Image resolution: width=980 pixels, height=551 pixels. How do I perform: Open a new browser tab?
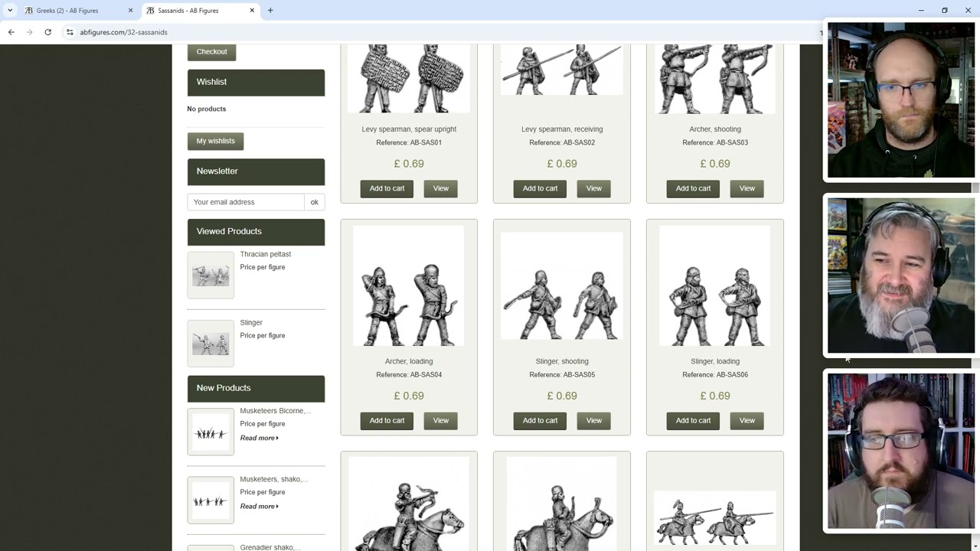pos(270,11)
